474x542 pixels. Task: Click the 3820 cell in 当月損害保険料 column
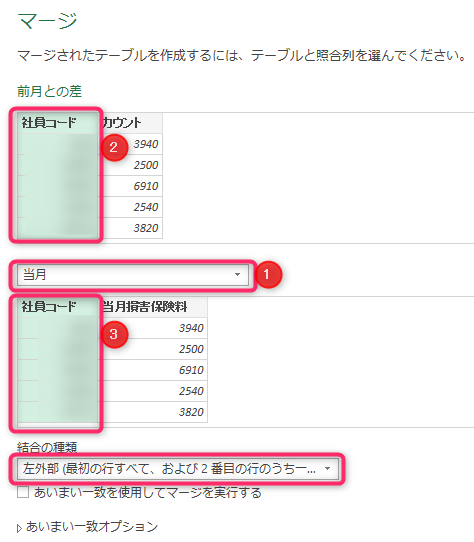click(191, 412)
